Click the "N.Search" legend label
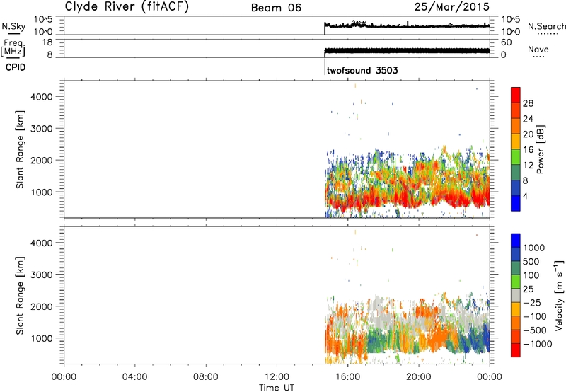This screenshot has width=566, height=392. coord(546,26)
